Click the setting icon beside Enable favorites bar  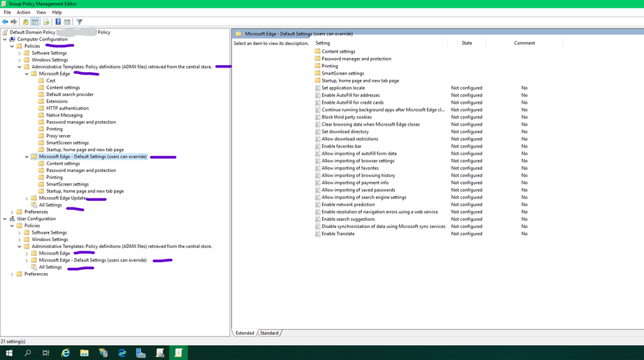(x=317, y=146)
